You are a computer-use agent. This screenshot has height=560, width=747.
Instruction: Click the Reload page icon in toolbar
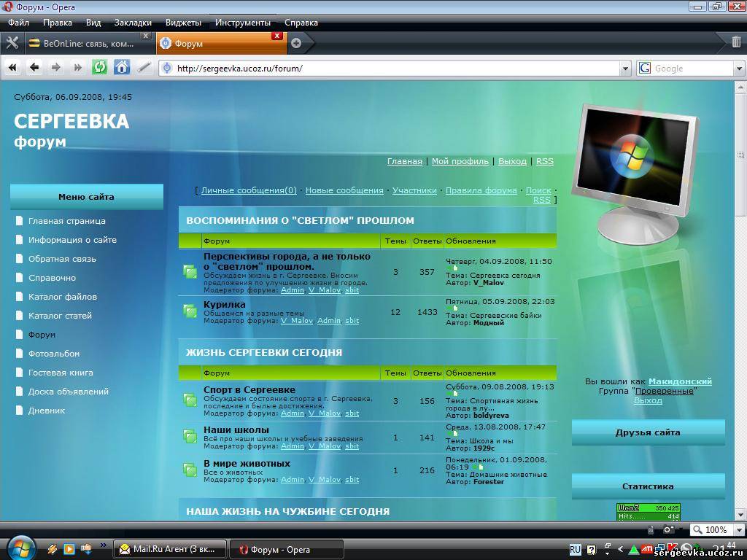(x=99, y=68)
